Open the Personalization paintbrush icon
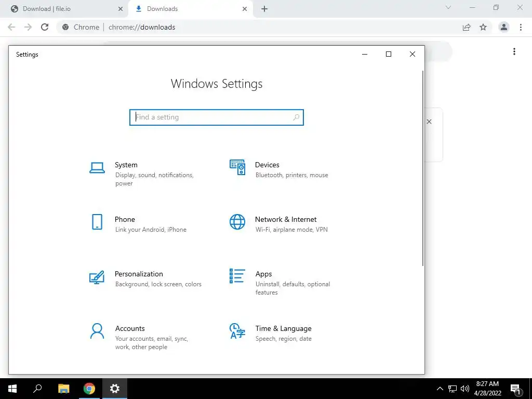 pos(97,277)
